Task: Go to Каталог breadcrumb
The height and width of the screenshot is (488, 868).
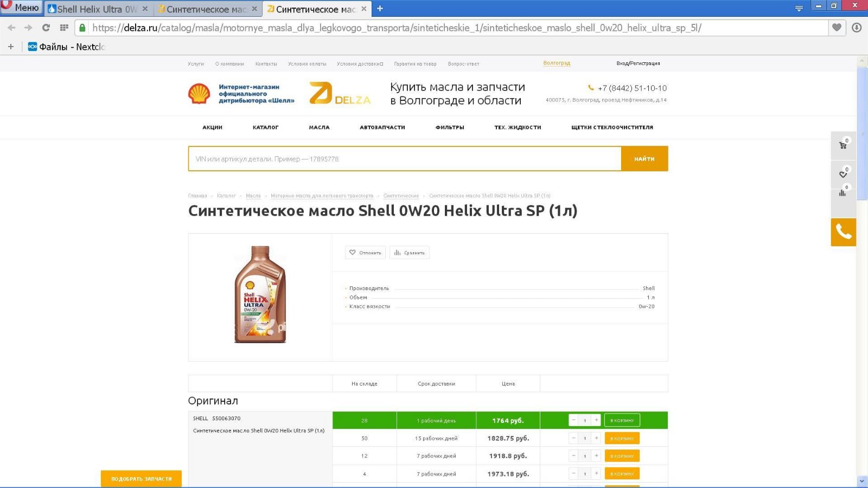Action: 226,196
